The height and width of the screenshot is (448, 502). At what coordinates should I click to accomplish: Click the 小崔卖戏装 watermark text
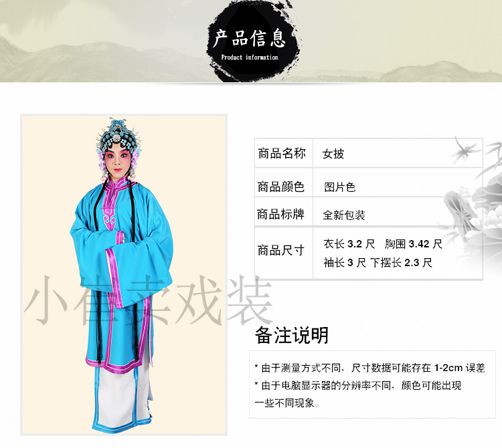pos(148,301)
